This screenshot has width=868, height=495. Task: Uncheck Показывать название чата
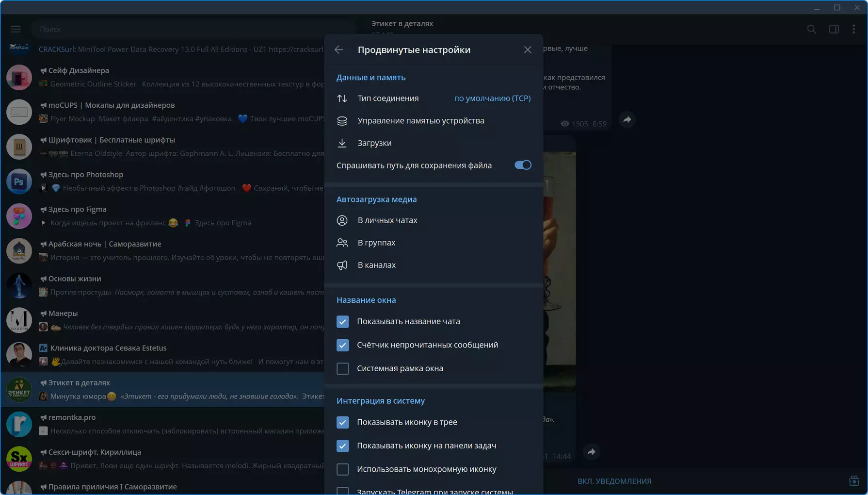[x=343, y=321]
